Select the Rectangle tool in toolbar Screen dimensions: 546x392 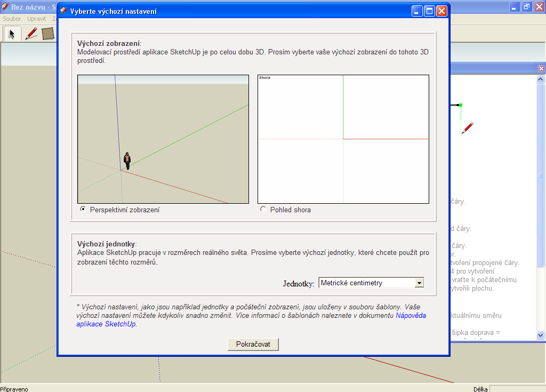click(48, 34)
